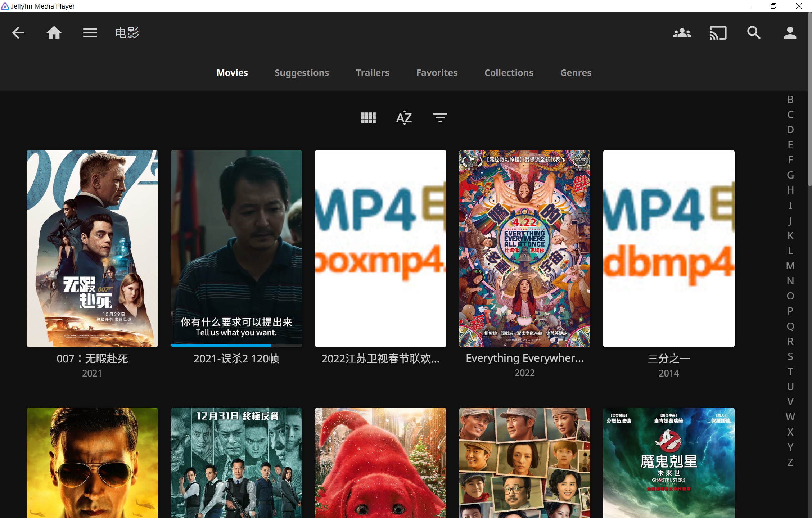Open the filter options icon
Image resolution: width=812 pixels, height=518 pixels.
[x=440, y=117]
